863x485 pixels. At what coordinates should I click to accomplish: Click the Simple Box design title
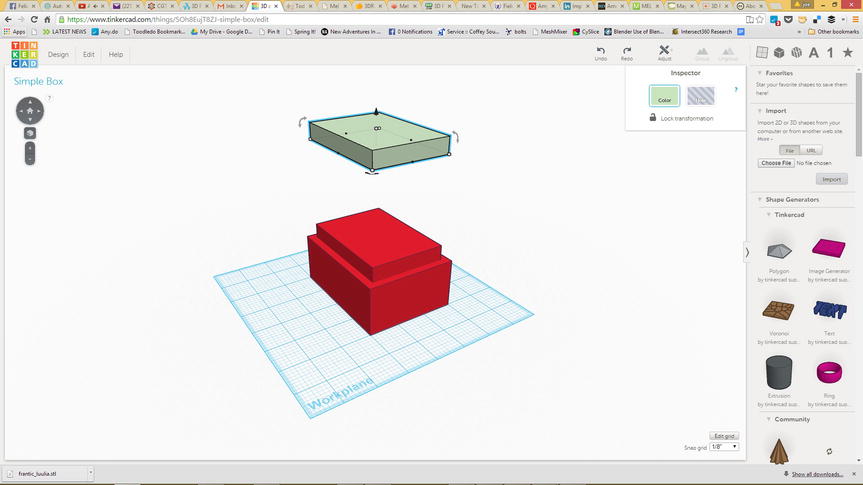pos(39,81)
